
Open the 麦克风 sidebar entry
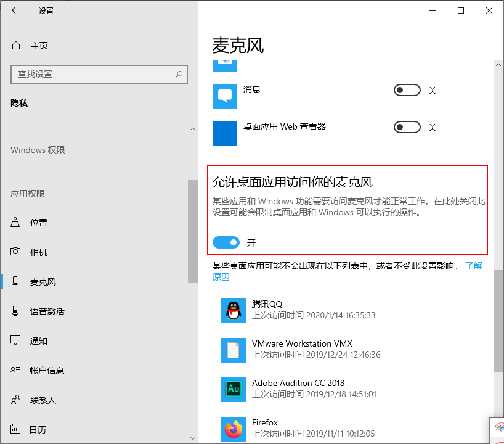(x=14, y=281)
